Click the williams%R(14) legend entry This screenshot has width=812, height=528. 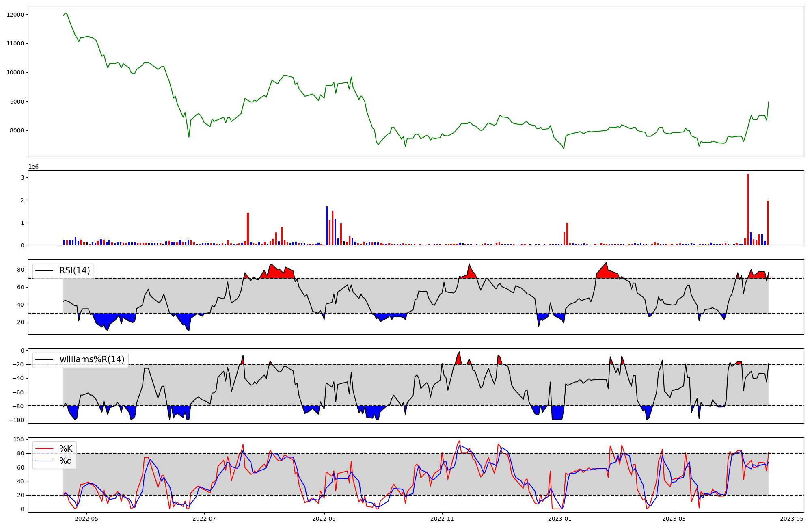(x=92, y=359)
